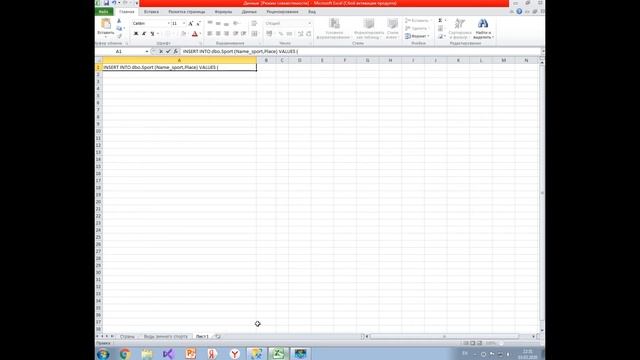This screenshot has width=640, height=360.
Task: Click inside the formula bar text
Action: (240, 51)
